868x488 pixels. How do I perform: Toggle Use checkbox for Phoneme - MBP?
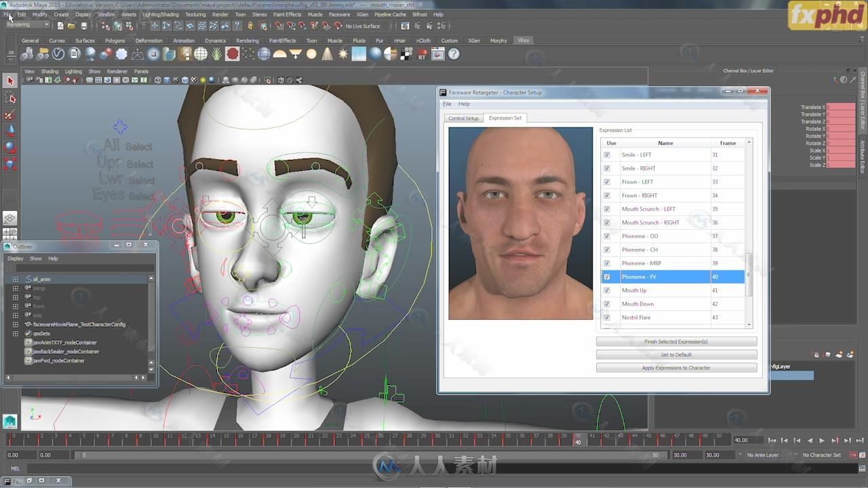point(607,263)
